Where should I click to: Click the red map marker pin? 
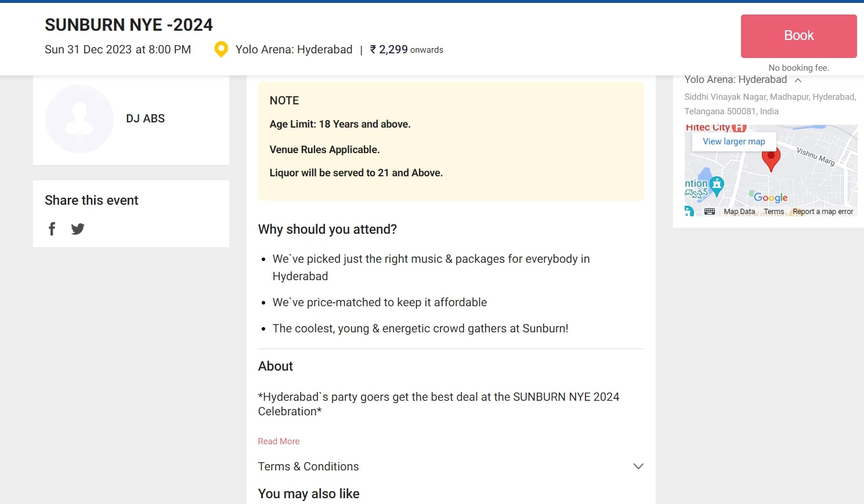771,159
